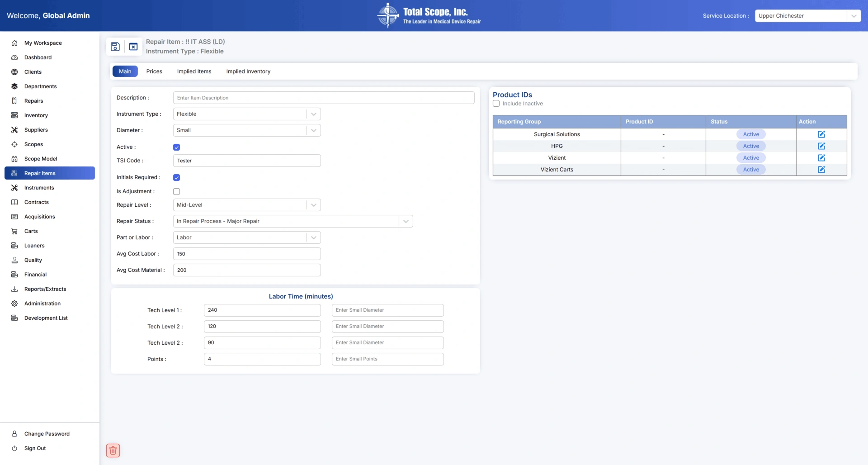Open the Service Location dropdown
The width and height of the screenshot is (868, 465).
807,16
